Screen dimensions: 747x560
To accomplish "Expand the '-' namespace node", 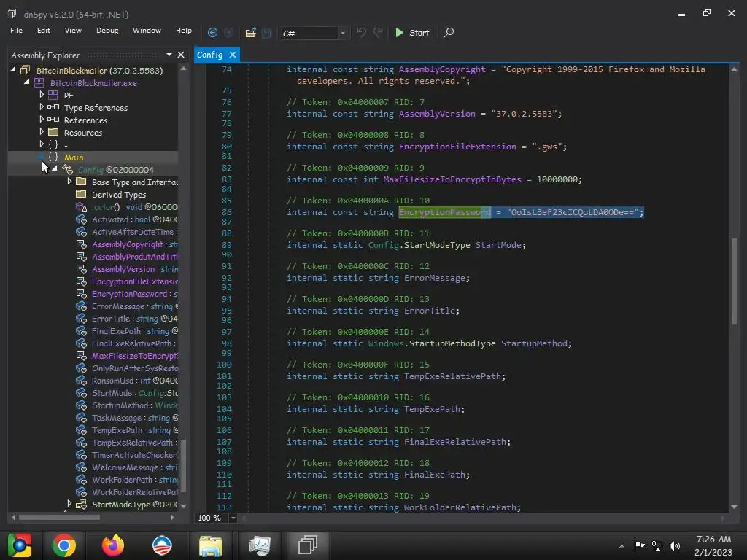I will click(42, 144).
